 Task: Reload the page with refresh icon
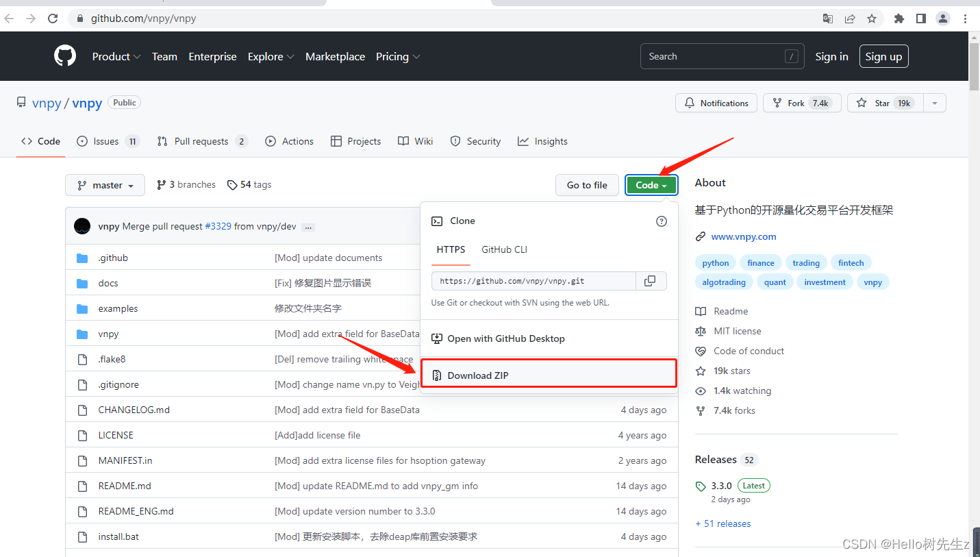pyautogui.click(x=53, y=18)
